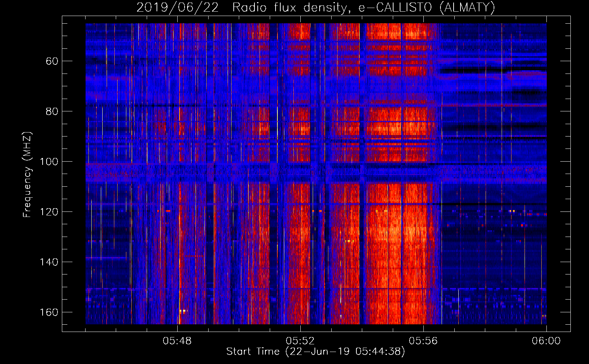Click the 05:48 time tick label
Image resolution: width=589 pixels, height=364 pixels.
pos(177,341)
